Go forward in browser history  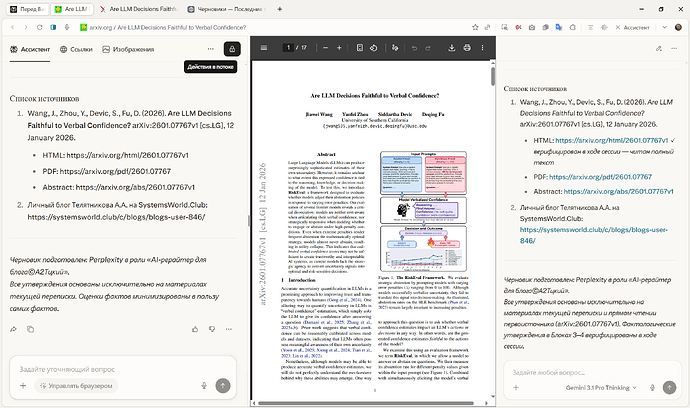26,27
